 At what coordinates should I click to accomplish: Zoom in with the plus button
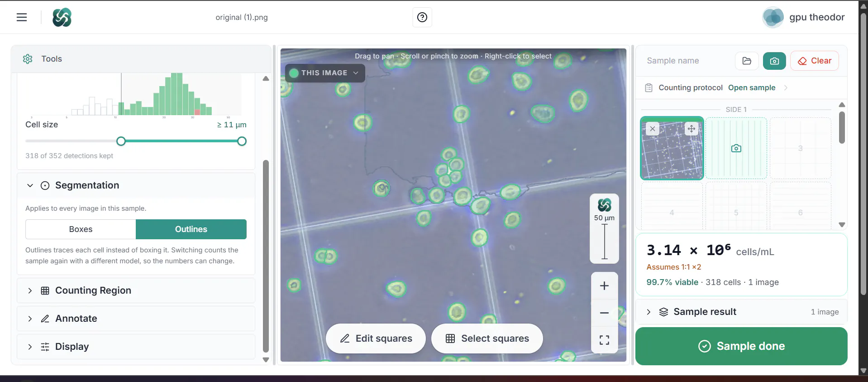604,285
